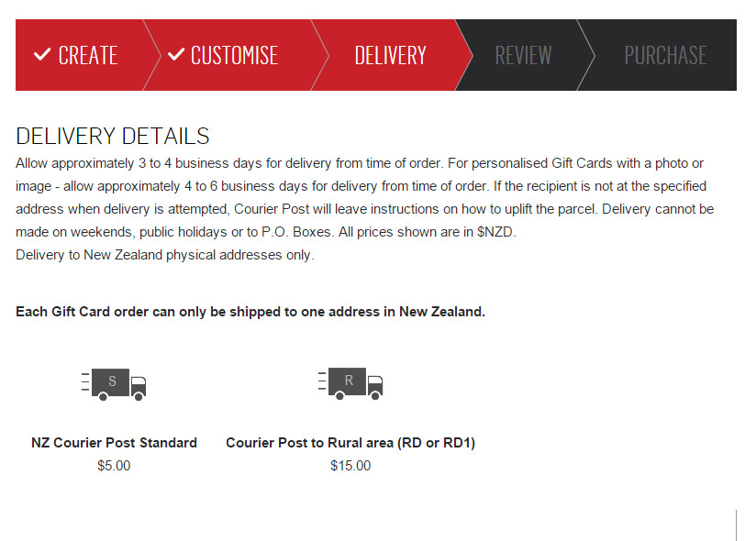756x541 pixels.
Task: Choose NZ Courier Post Standard label
Action: 114,443
